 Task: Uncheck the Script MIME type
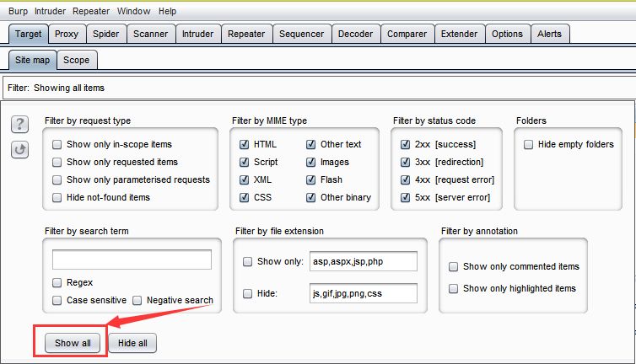click(244, 162)
